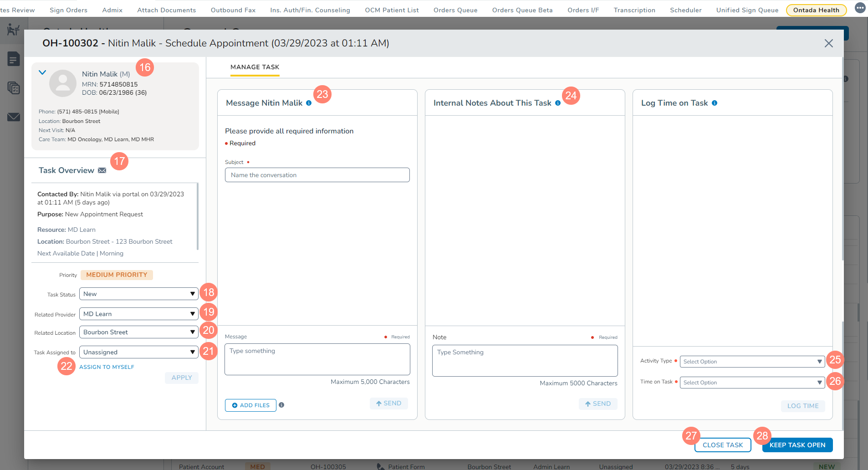The width and height of the screenshot is (868, 470).
Task: Click info icon next to Internal Notes title
Action: click(x=558, y=103)
